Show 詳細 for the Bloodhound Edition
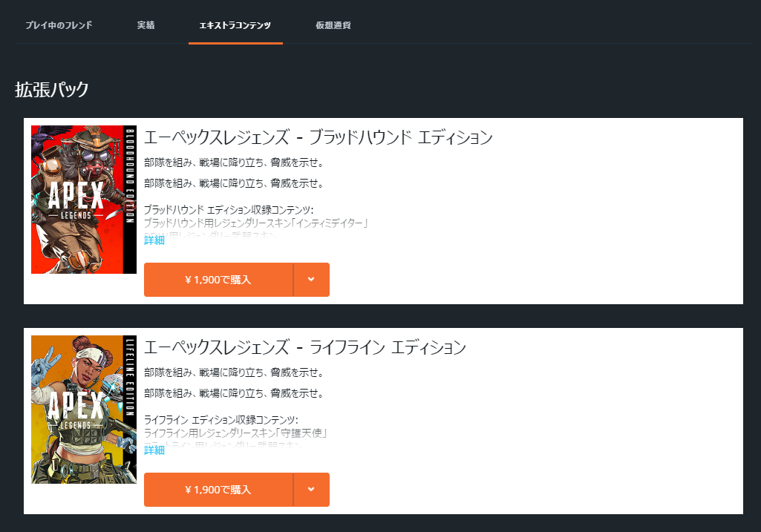This screenshot has width=761, height=532. (x=154, y=240)
